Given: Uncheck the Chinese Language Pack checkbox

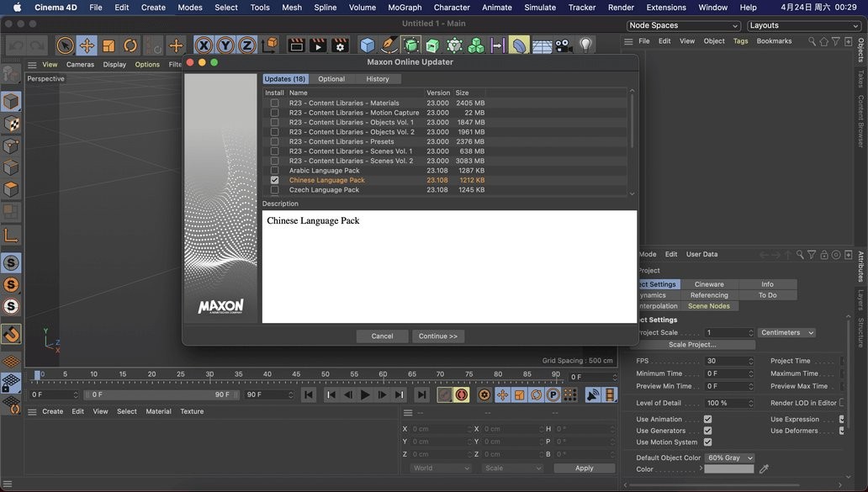Looking at the screenshot, I should click(274, 180).
